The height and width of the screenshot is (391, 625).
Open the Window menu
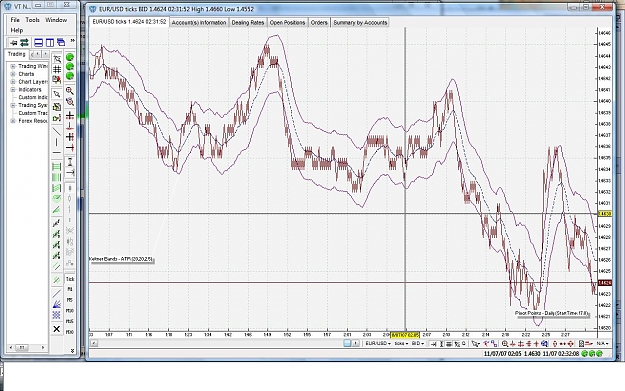pos(56,20)
